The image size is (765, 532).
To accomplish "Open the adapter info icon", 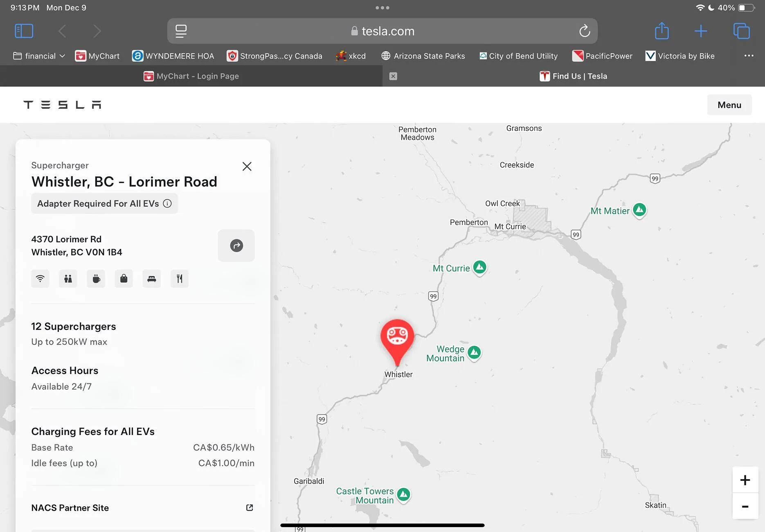I will click(x=167, y=203).
